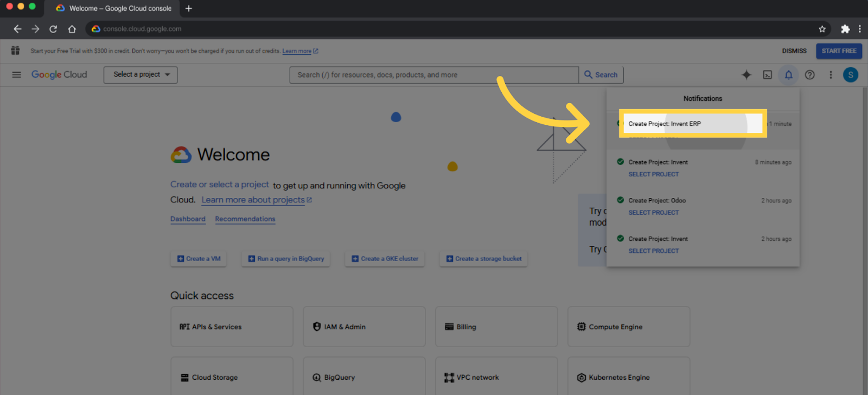Image resolution: width=868 pixels, height=395 pixels.
Task: Click the browser address bar URL
Action: pyautogui.click(x=142, y=29)
